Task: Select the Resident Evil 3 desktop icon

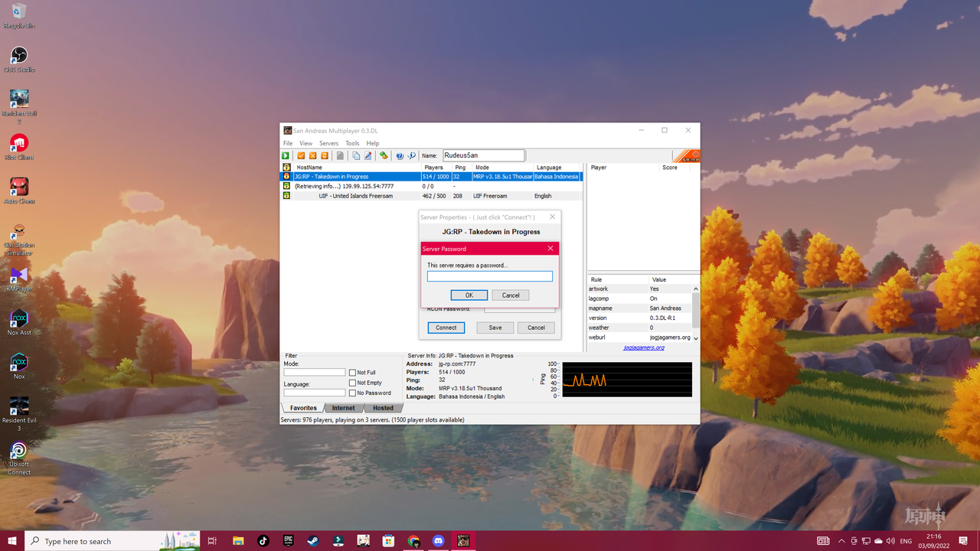Action: (19, 414)
